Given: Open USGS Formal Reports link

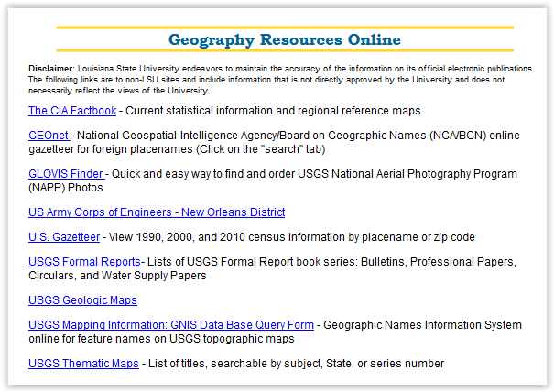Looking at the screenshot, I should (85, 262).
